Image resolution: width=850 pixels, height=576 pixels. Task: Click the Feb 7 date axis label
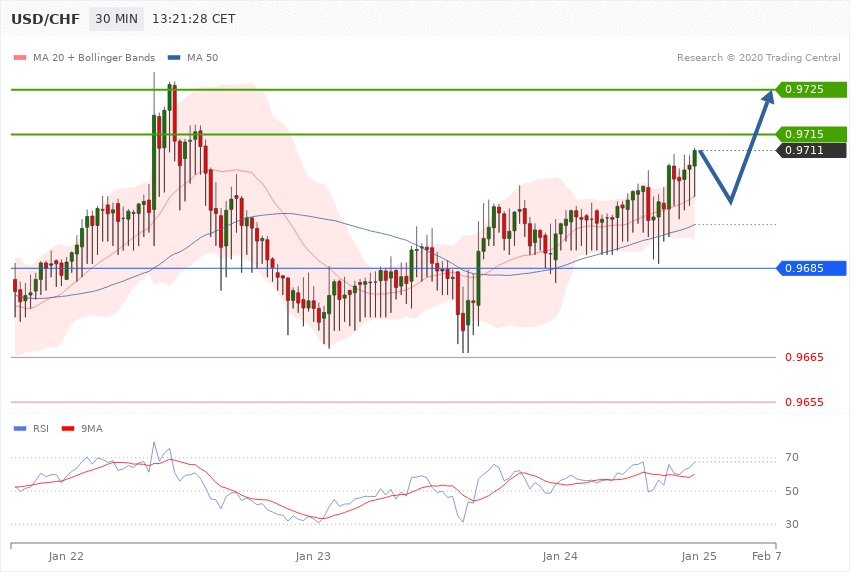[767, 556]
